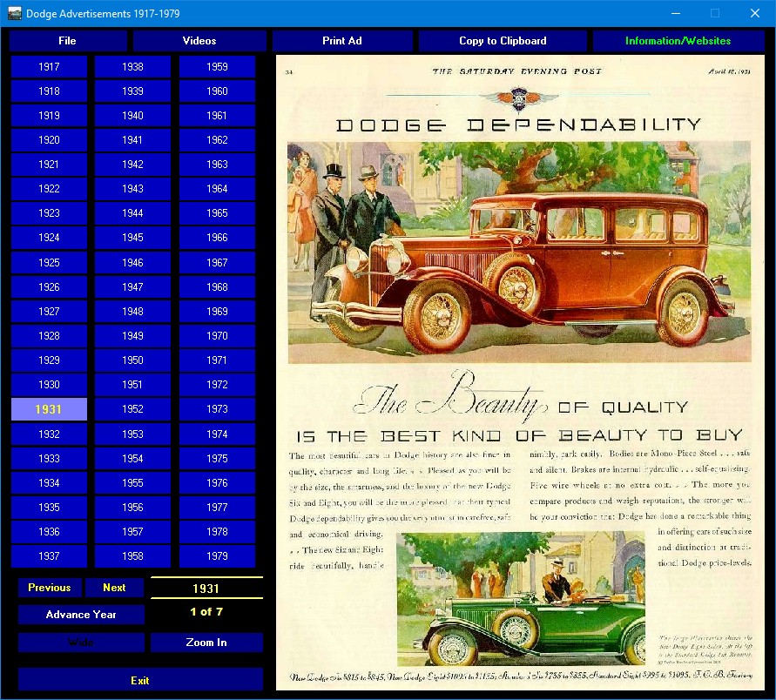Close the Dodge Advertisements window
Screen dimensions: 776x700
(x=755, y=13)
